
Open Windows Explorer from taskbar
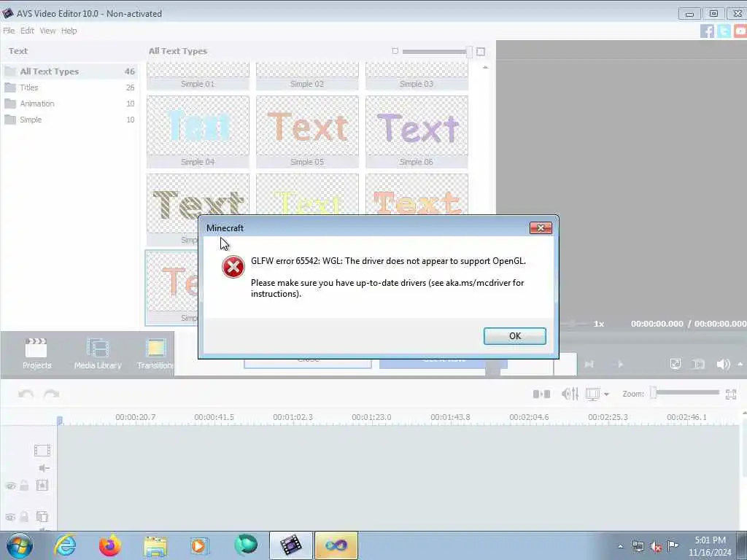[155, 546]
